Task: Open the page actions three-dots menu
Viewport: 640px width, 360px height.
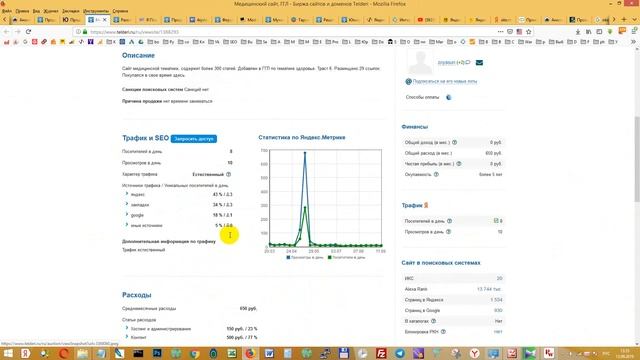Action: (500, 32)
